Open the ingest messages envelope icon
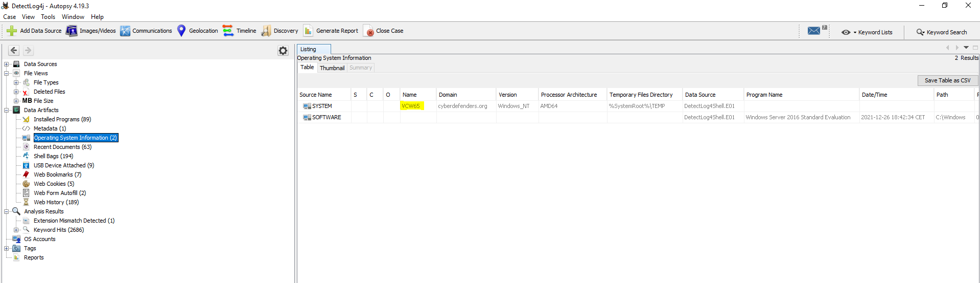The width and height of the screenshot is (980, 283). pyautogui.click(x=814, y=31)
